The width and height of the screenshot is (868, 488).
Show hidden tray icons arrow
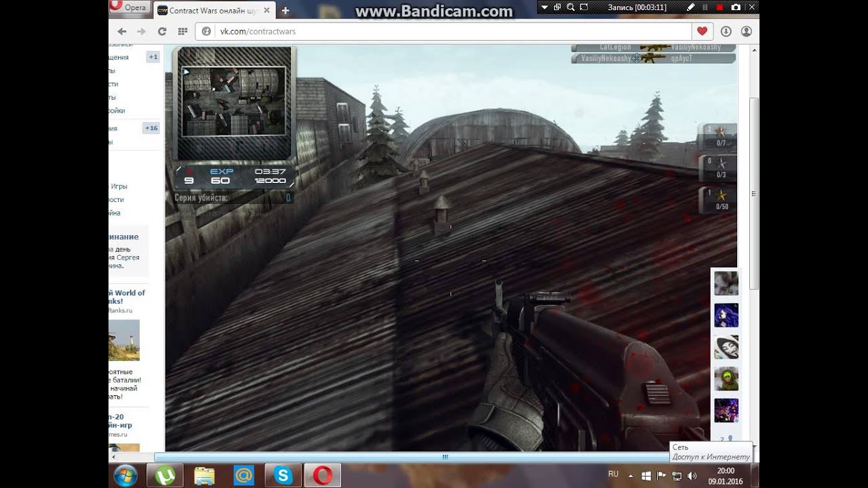pos(631,476)
